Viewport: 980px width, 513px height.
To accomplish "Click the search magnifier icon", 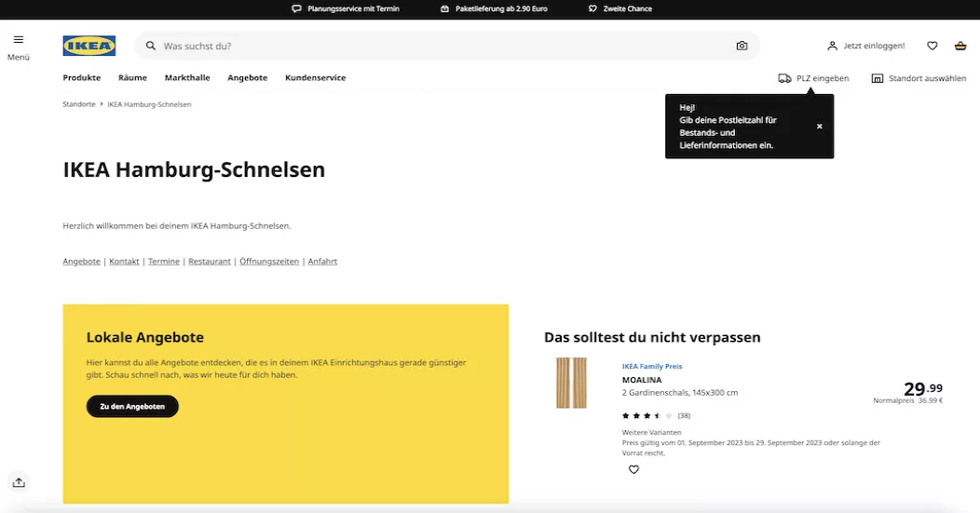I will point(151,46).
